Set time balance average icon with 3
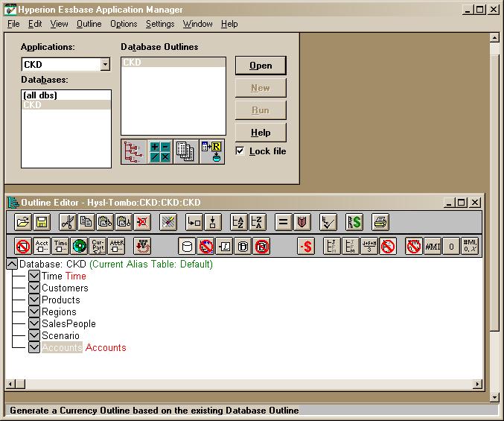 [x=369, y=247]
